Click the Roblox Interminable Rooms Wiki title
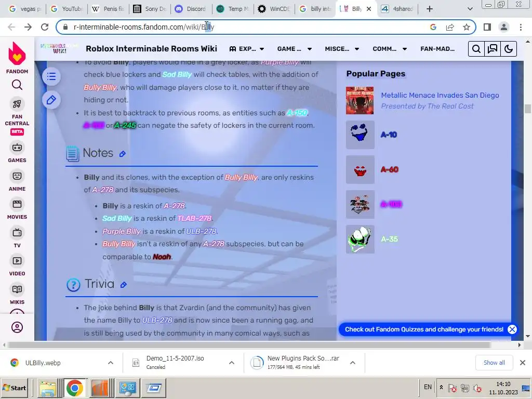Screen dimensions: 532x399 pyautogui.click(x=151, y=49)
